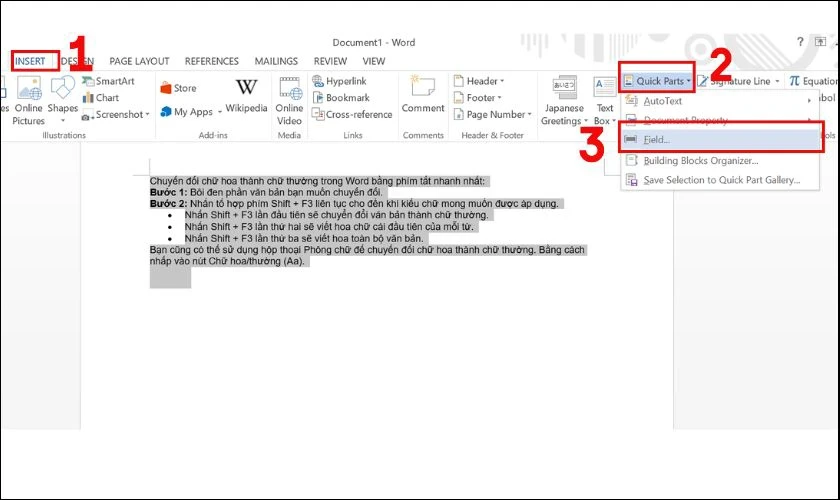
Task: Open the Footer dropdown
Action: coord(478,98)
